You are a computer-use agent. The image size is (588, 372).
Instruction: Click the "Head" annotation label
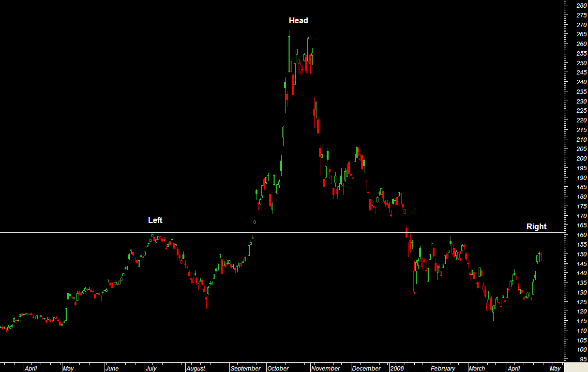298,20
